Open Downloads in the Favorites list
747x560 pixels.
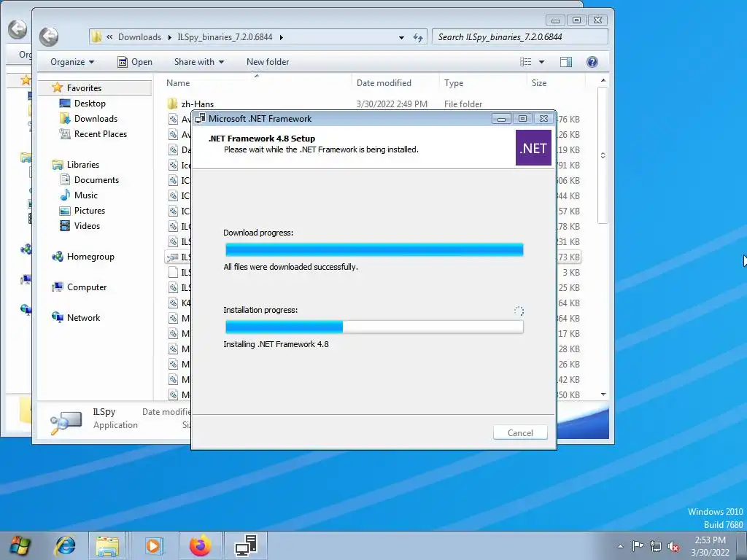[x=96, y=119]
